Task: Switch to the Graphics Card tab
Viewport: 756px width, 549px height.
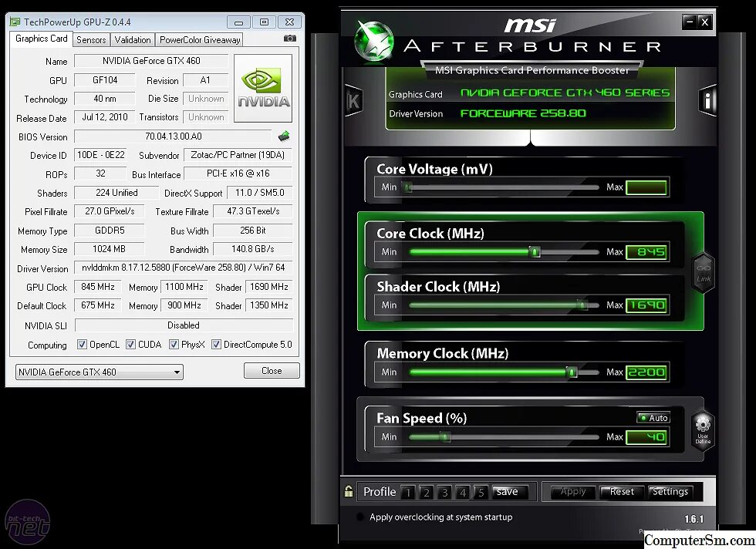Action: pyautogui.click(x=42, y=39)
